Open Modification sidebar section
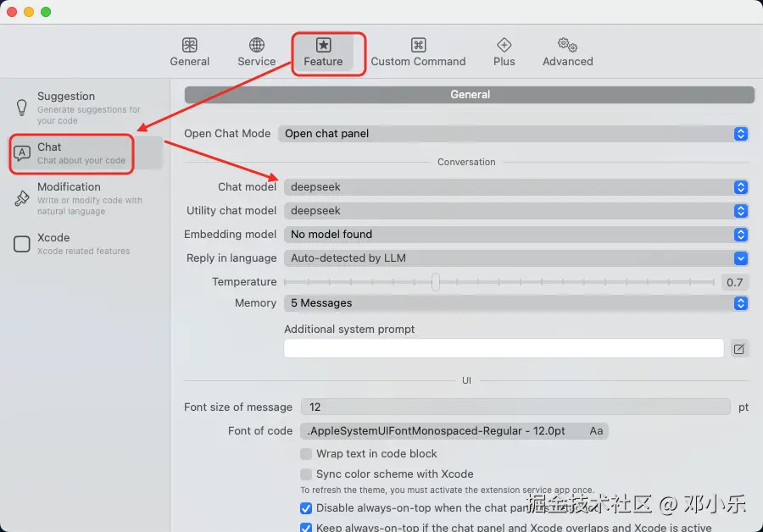The image size is (763, 532). (x=85, y=198)
